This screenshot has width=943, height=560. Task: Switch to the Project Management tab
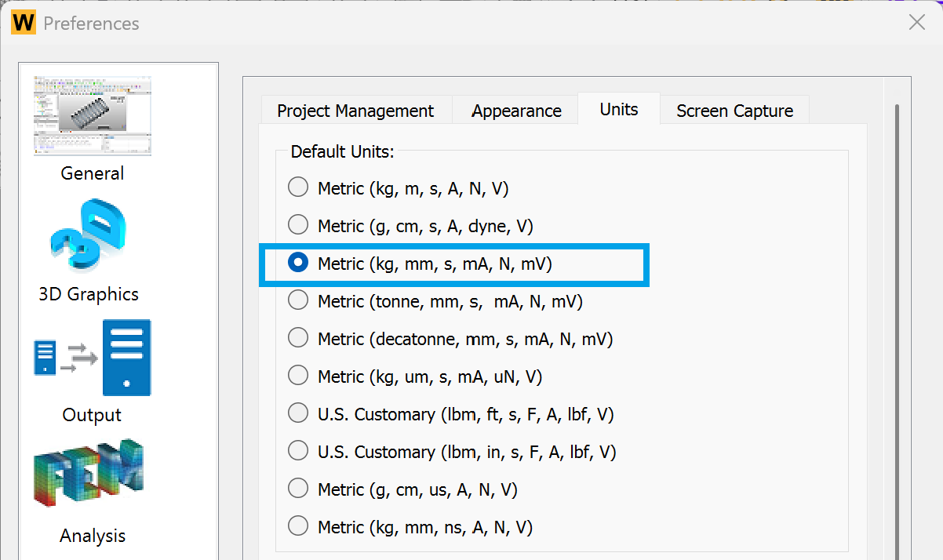355,111
